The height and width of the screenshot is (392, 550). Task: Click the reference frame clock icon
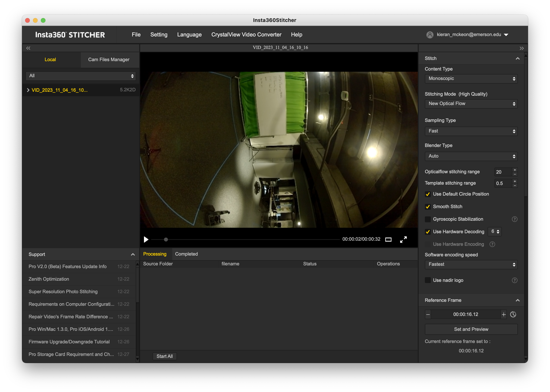513,314
